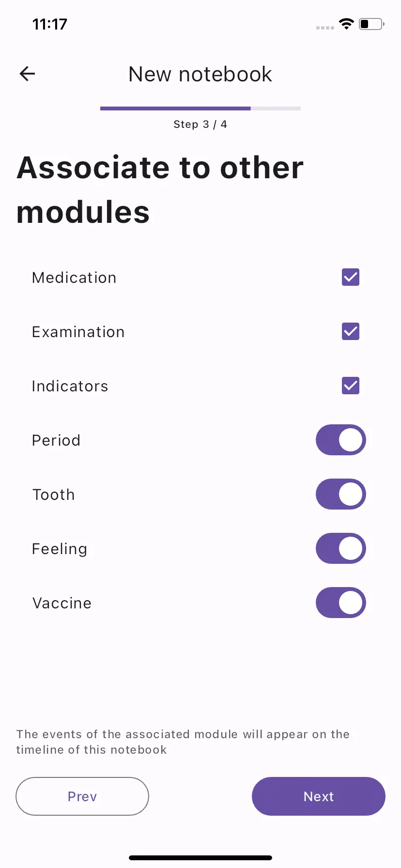Click the Step 3 / 4 text
This screenshot has height=868, width=401.
pyautogui.click(x=200, y=124)
